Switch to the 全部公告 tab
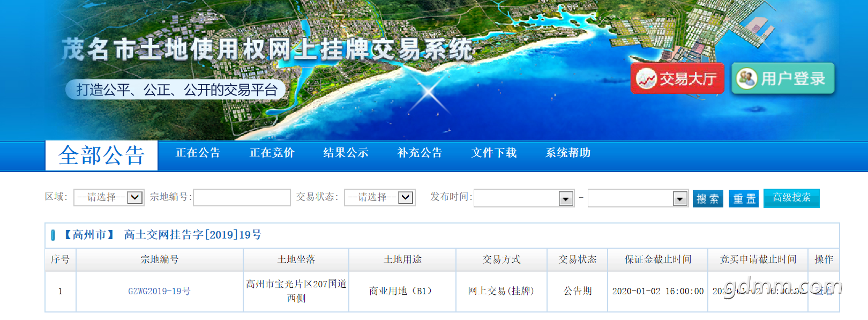 [101, 155]
